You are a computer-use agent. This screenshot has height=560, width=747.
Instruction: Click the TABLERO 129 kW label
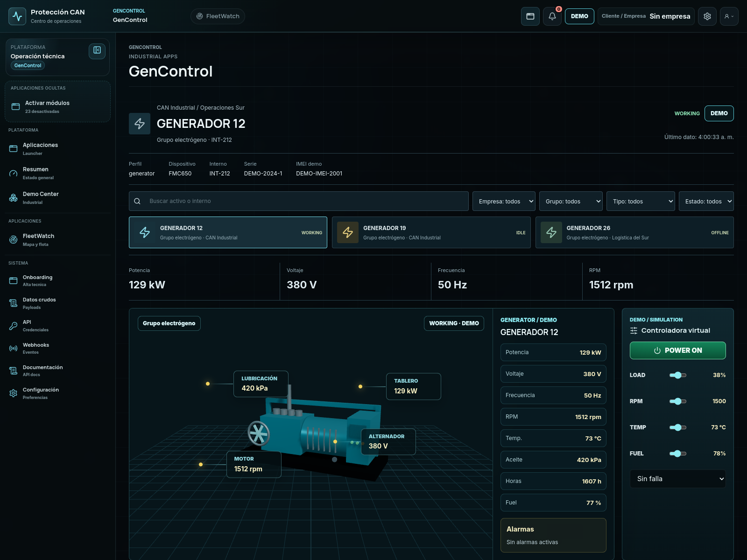(414, 386)
